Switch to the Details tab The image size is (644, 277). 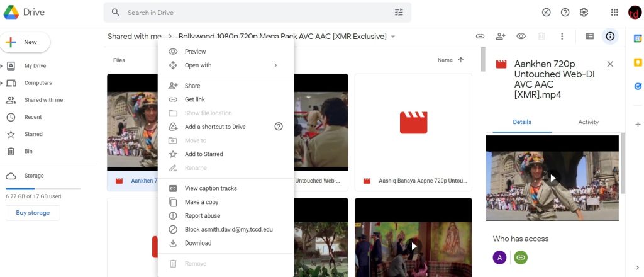(522, 122)
